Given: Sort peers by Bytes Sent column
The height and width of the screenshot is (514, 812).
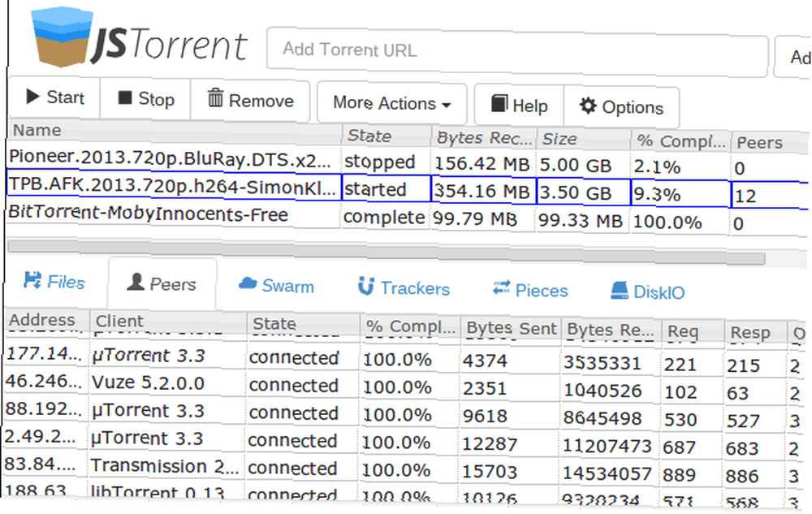Looking at the screenshot, I should (511, 328).
